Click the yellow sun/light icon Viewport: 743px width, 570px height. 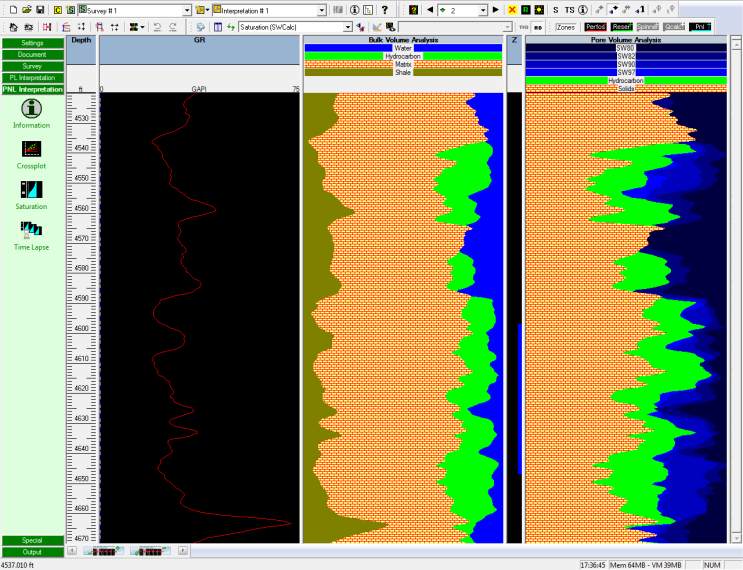click(x=539, y=10)
